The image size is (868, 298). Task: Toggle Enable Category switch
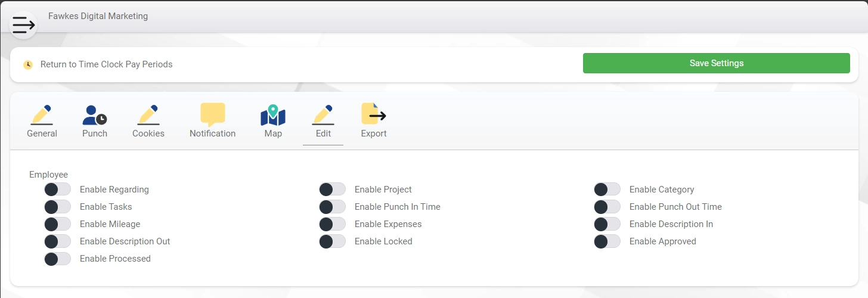point(607,190)
